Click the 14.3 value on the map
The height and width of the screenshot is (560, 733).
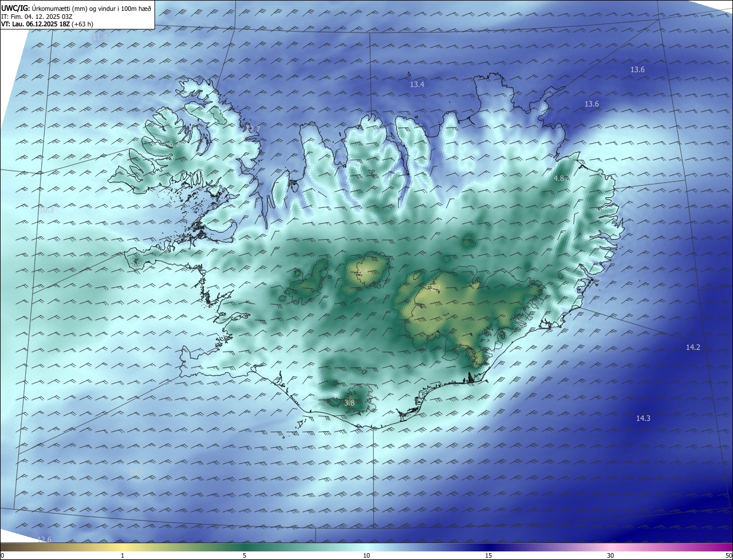pyautogui.click(x=643, y=418)
